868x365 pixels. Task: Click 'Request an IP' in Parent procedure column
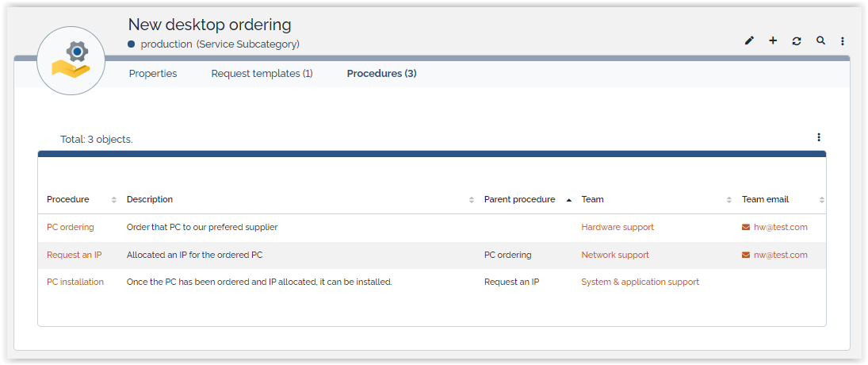click(x=511, y=282)
